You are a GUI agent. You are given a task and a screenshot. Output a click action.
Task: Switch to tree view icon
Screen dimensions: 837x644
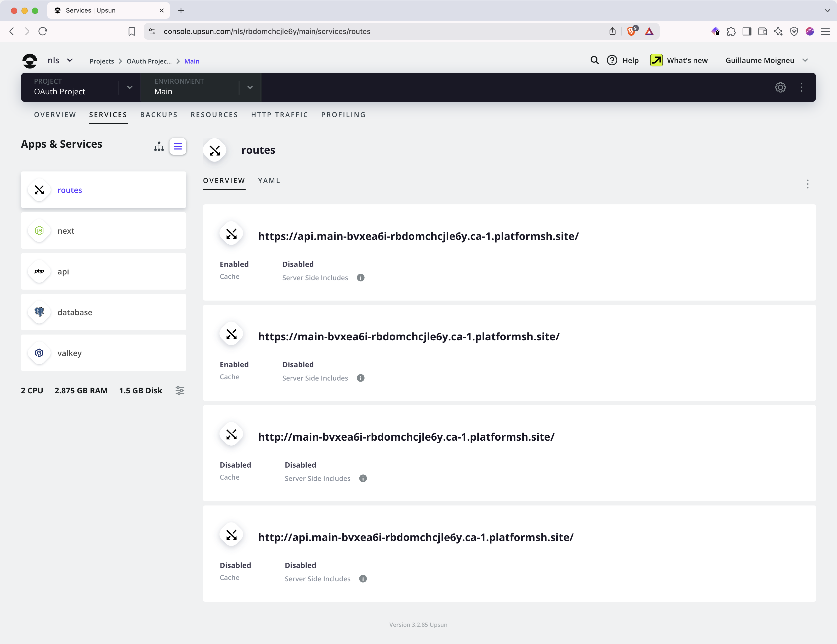(159, 146)
